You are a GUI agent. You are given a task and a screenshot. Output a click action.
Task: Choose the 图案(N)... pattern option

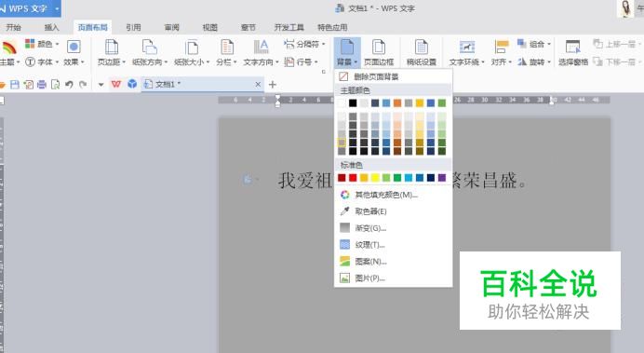click(x=393, y=262)
